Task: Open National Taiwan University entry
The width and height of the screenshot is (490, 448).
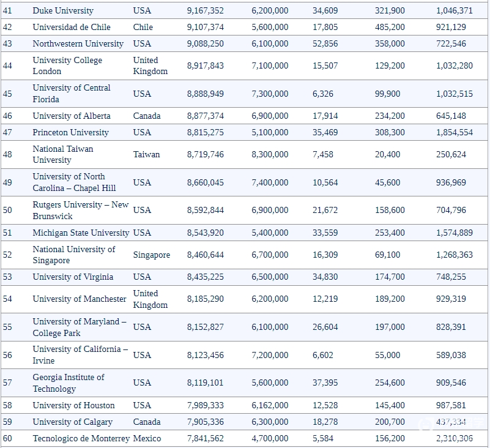Action: pyautogui.click(x=62, y=154)
